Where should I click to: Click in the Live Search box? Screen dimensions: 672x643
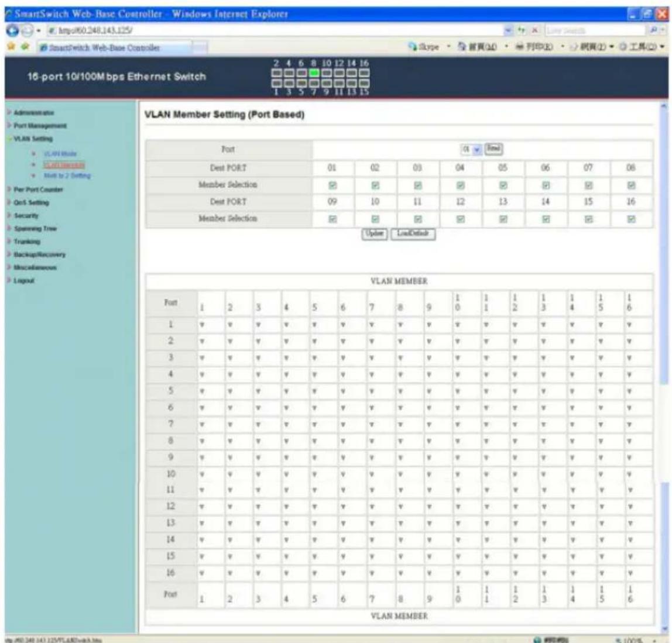(x=595, y=30)
